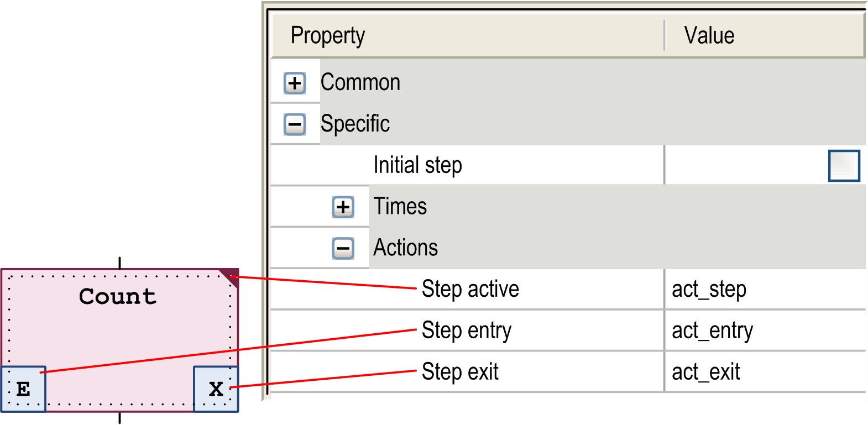The image size is (868, 425).
Task: Click the step-active flag triangle on the Count step
Action: pyautogui.click(x=230, y=275)
